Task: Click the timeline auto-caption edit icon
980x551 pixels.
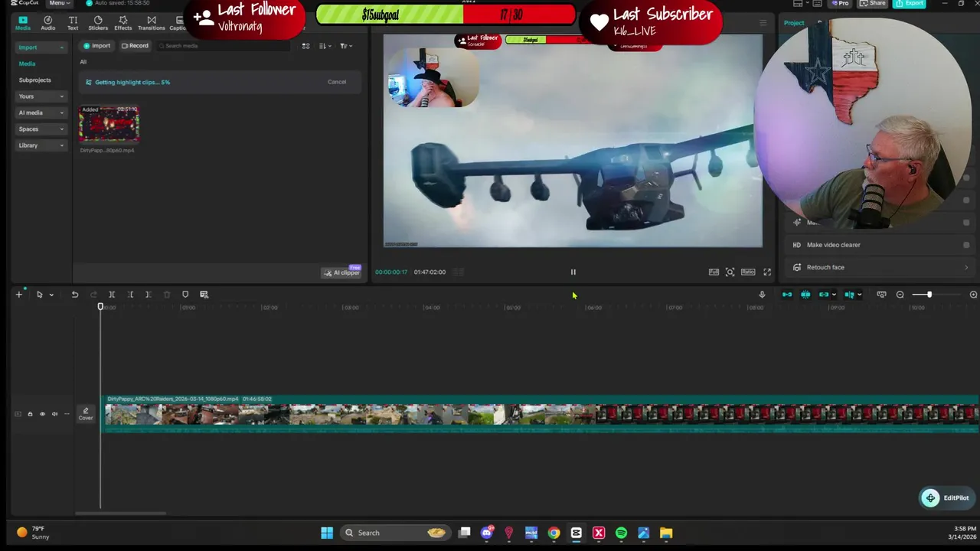Action: tap(204, 295)
